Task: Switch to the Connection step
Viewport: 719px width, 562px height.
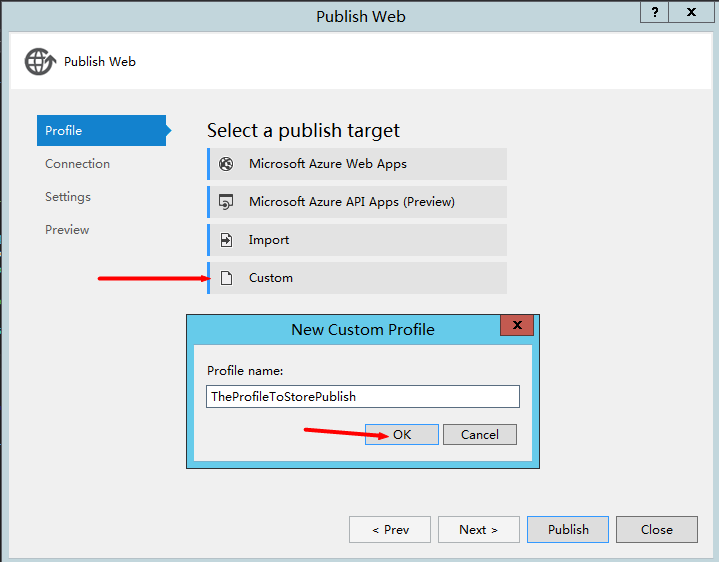Action: (x=77, y=164)
